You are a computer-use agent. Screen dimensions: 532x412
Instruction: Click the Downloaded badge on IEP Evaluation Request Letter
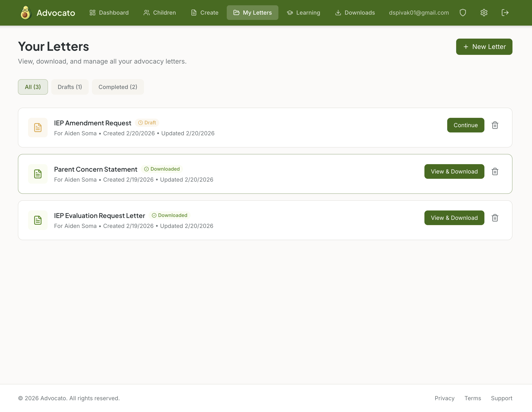coord(170,215)
